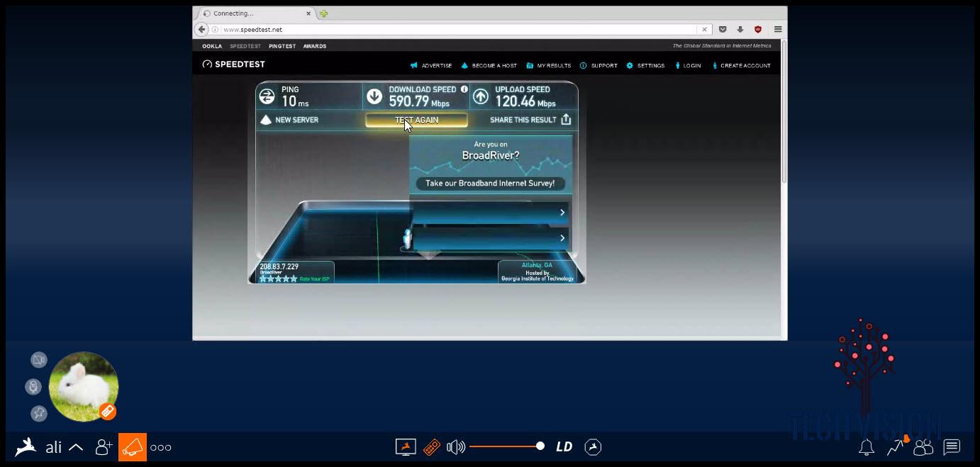This screenshot has height=467, width=980.
Task: Toggle the microphone icon beside avatar
Action: (x=33, y=387)
